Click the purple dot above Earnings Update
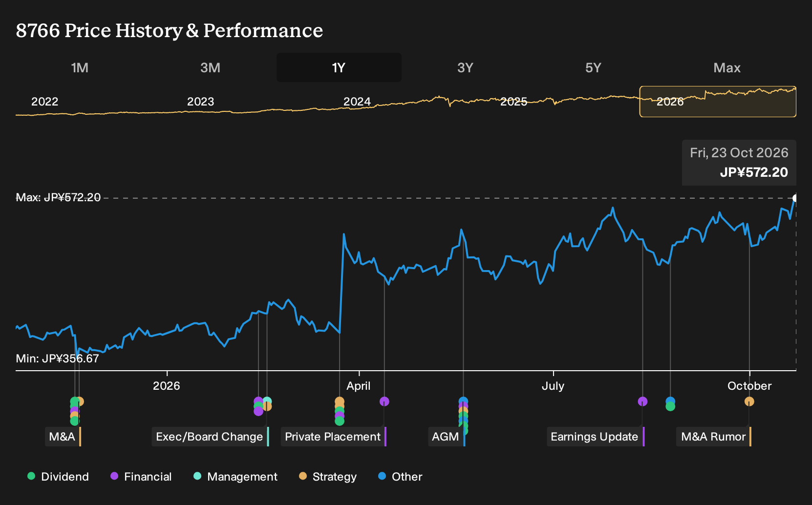The image size is (812, 505). coord(642,401)
